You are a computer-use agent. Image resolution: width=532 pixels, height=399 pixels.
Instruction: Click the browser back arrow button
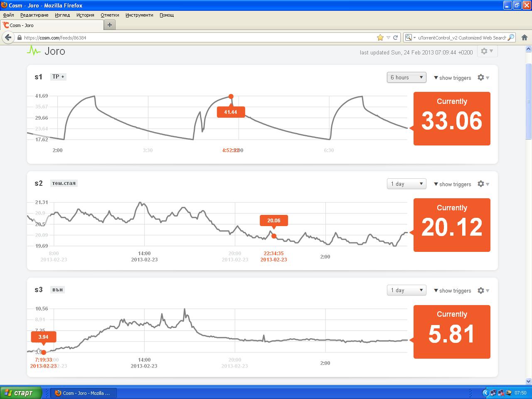(8, 37)
